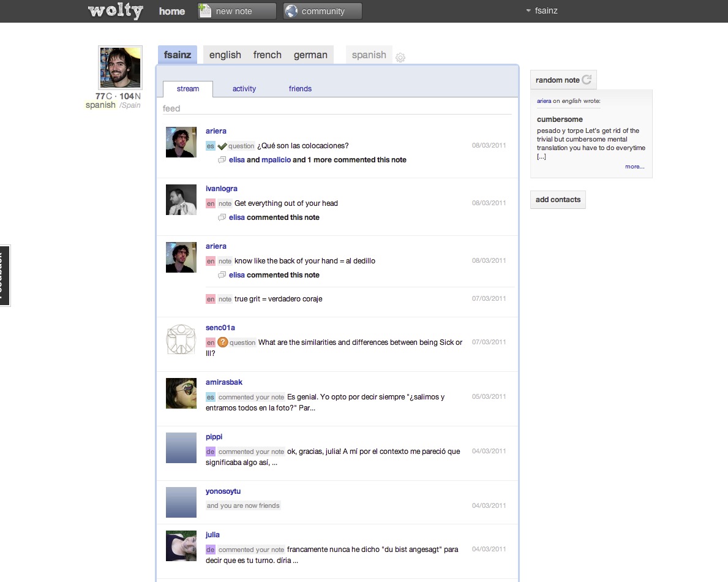The width and height of the screenshot is (728, 582).
Task: Switch to the activity tab
Action: (244, 89)
